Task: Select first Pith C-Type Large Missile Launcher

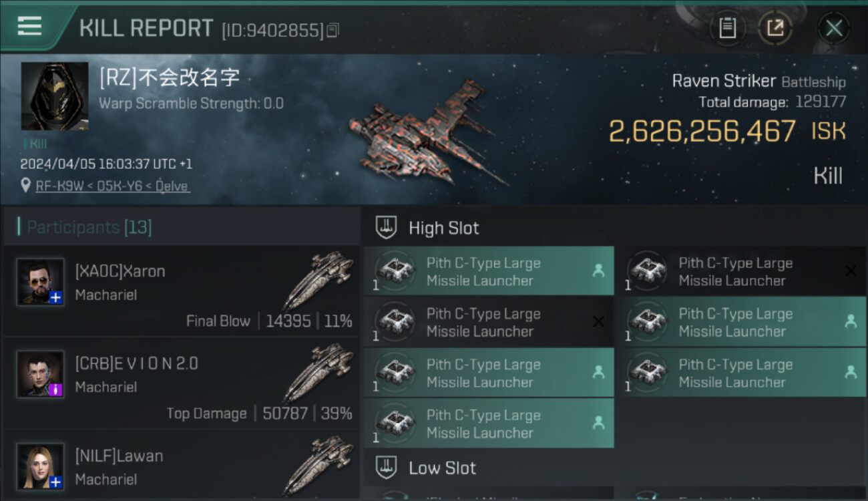Action: pos(489,271)
